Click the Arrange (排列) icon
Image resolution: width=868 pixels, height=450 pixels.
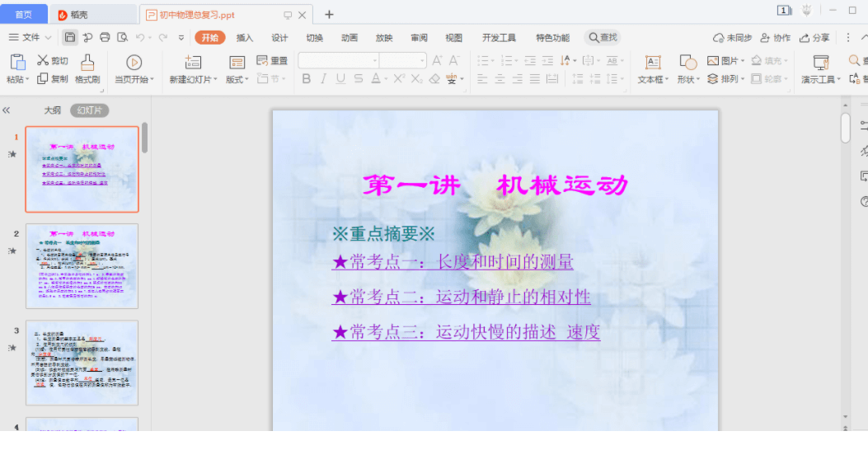click(713, 78)
